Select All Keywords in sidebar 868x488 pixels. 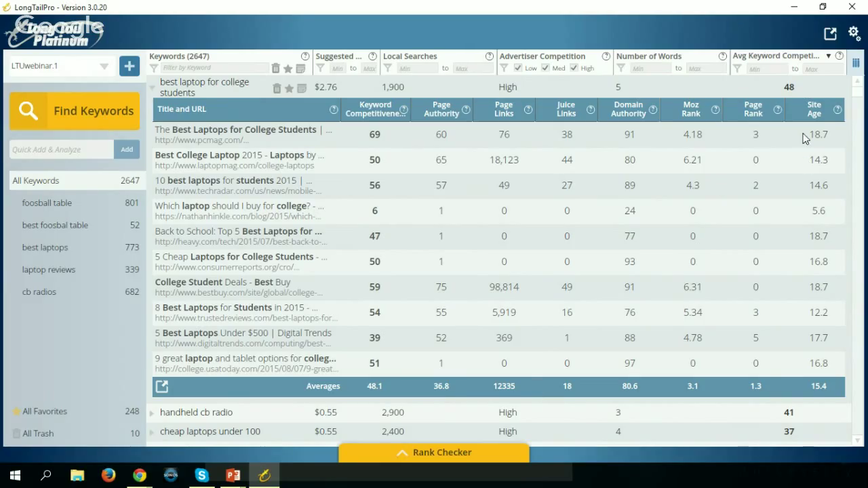[75, 181]
